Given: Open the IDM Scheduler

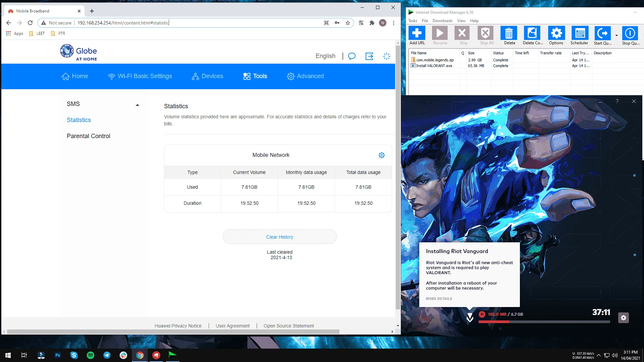Looking at the screenshot, I should (x=580, y=35).
